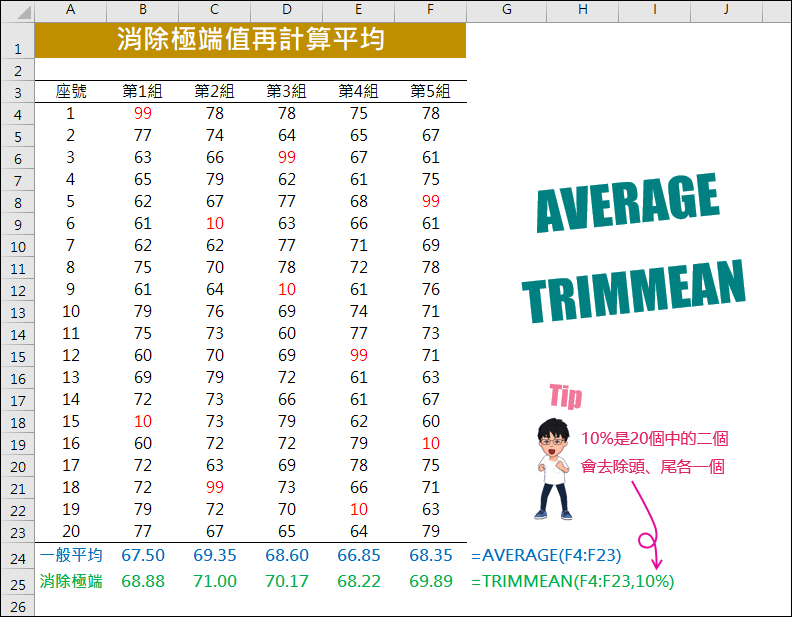Click average value 68.35

430,555
